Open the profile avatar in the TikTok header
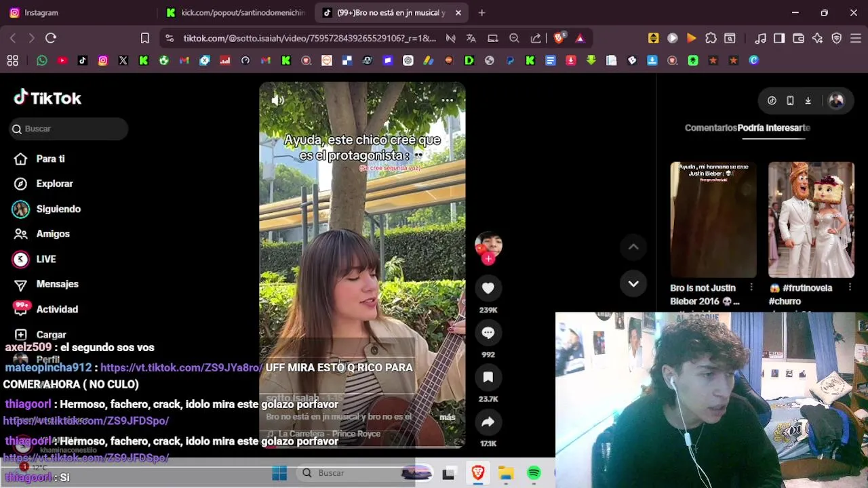Image resolution: width=868 pixels, height=488 pixels. pyautogui.click(x=836, y=100)
